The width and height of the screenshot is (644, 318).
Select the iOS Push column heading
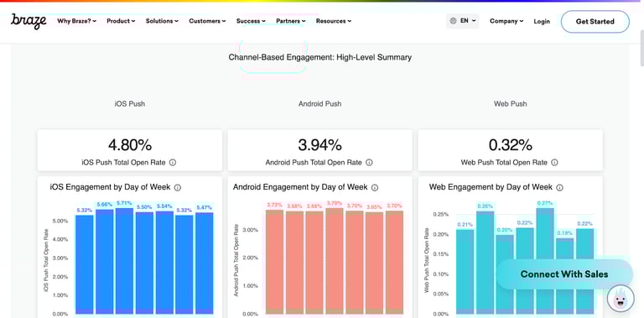130,104
